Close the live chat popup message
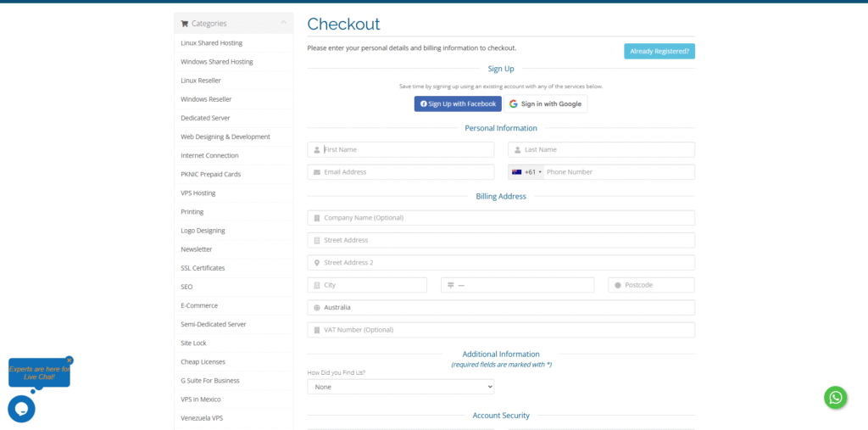Viewport: 868px width, 430px height. (x=70, y=360)
